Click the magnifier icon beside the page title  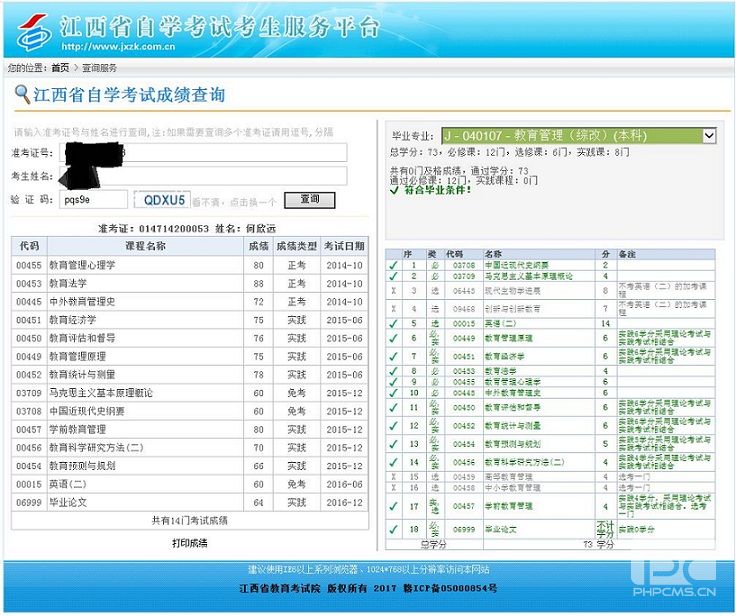(22, 94)
